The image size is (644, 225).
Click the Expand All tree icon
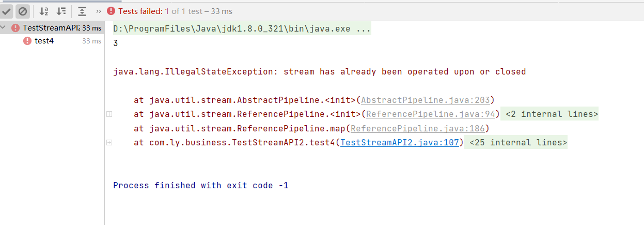(x=82, y=11)
